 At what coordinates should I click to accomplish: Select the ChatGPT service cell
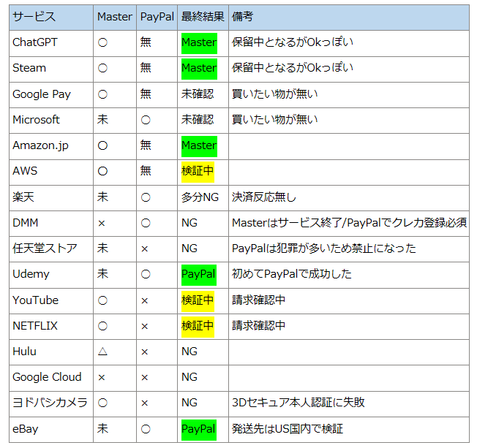(x=35, y=42)
